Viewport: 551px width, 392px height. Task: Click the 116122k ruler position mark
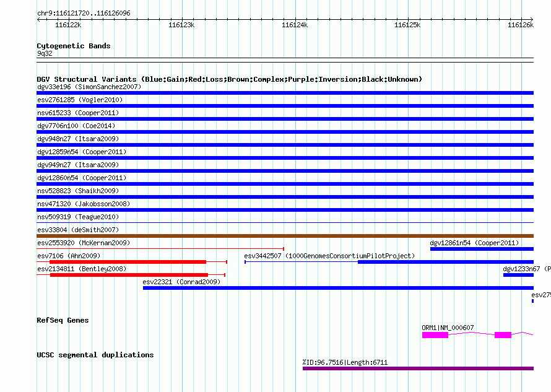click(68, 25)
